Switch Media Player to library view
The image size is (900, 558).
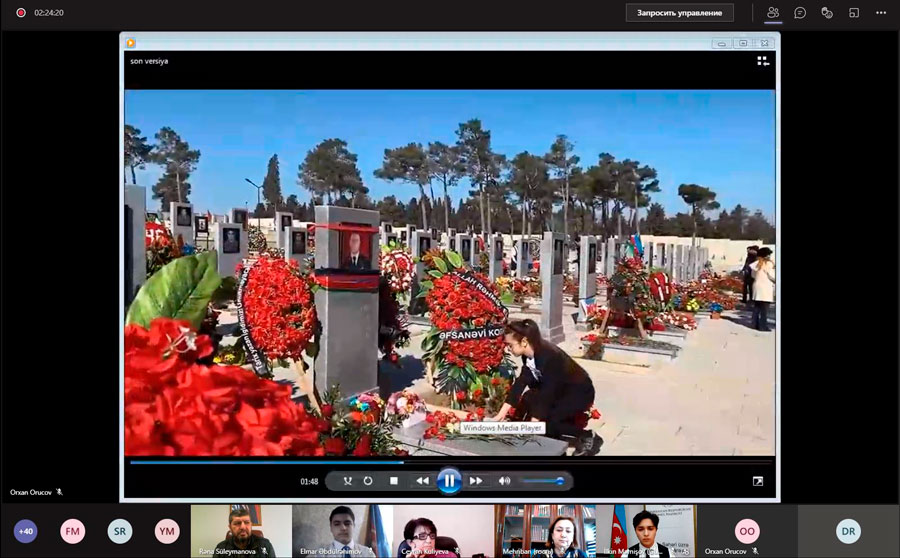[763, 61]
